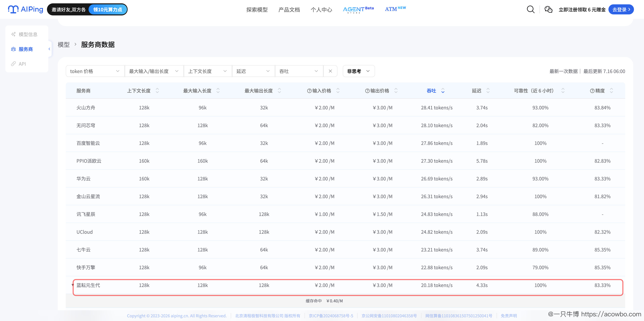Click 最后更新 7.16 06:00 timestamp
This screenshot has width=644, height=321.
(604, 71)
